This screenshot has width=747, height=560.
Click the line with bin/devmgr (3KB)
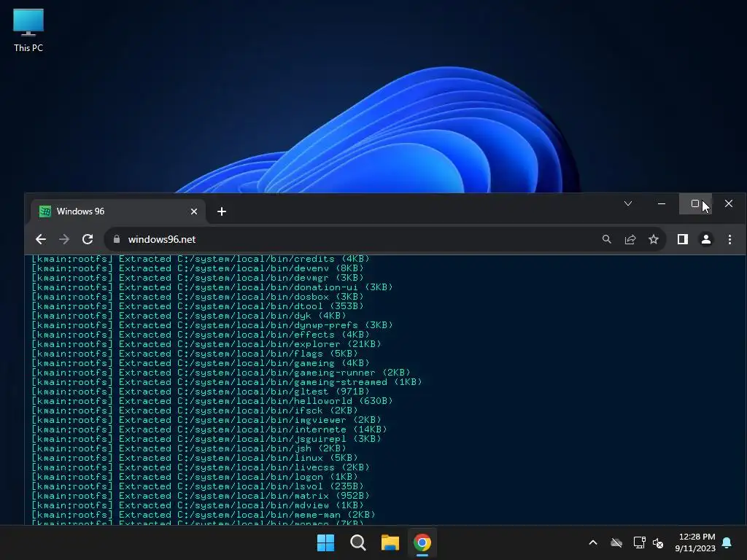pos(198,278)
